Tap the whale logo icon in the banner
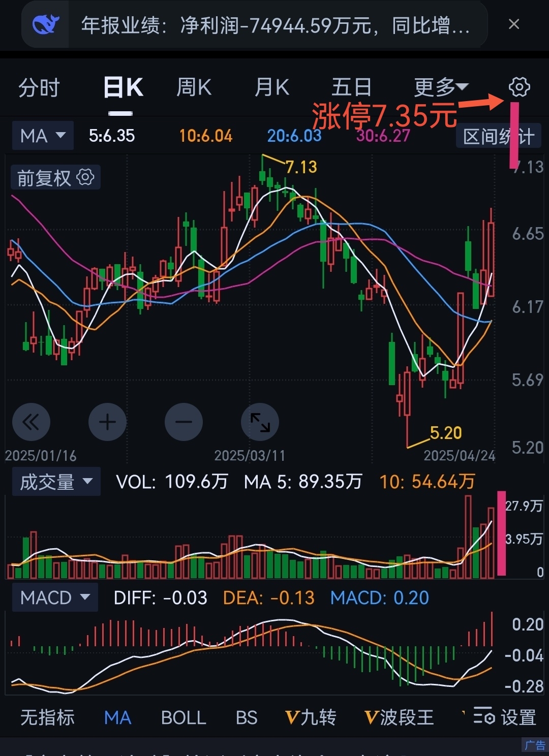 pos(46,24)
